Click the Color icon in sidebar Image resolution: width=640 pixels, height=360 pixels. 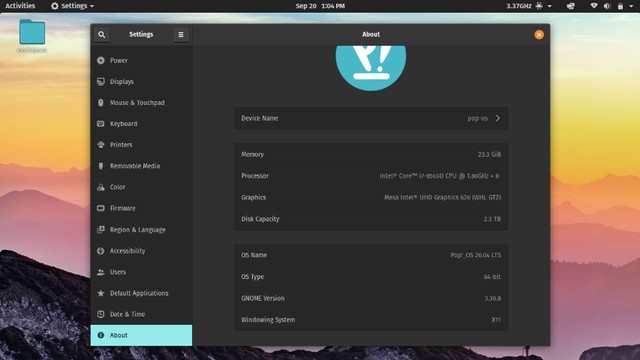click(101, 187)
